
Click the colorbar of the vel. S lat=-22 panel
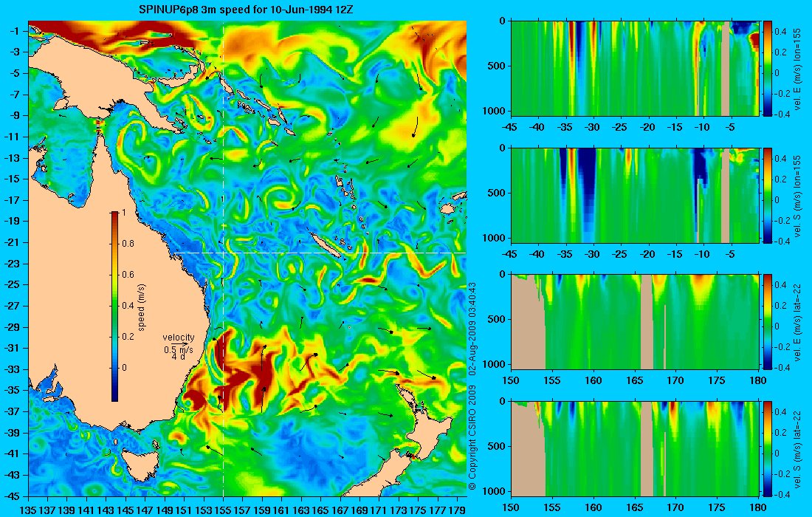[x=767, y=448]
